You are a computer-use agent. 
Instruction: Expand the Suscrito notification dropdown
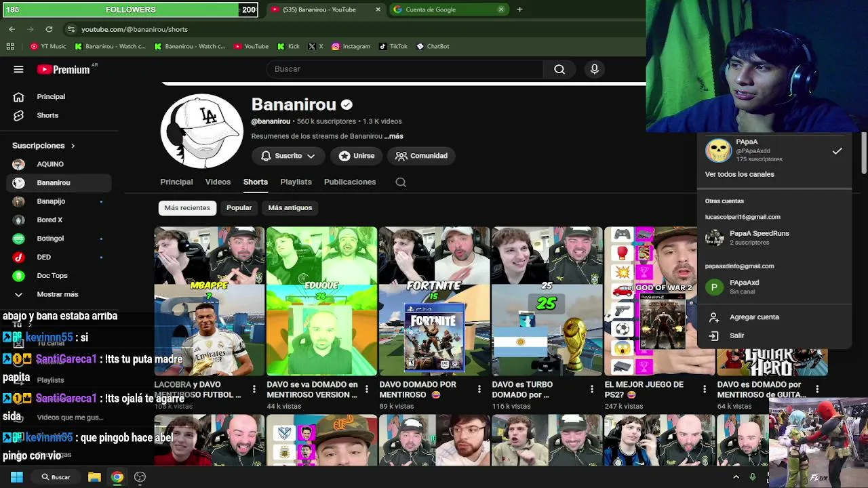288,156
